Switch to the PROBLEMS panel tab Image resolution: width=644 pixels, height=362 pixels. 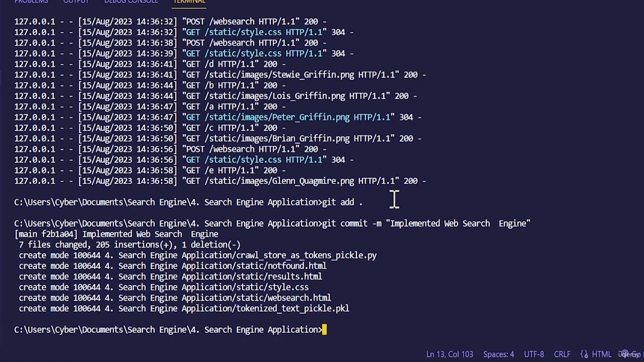31,2
